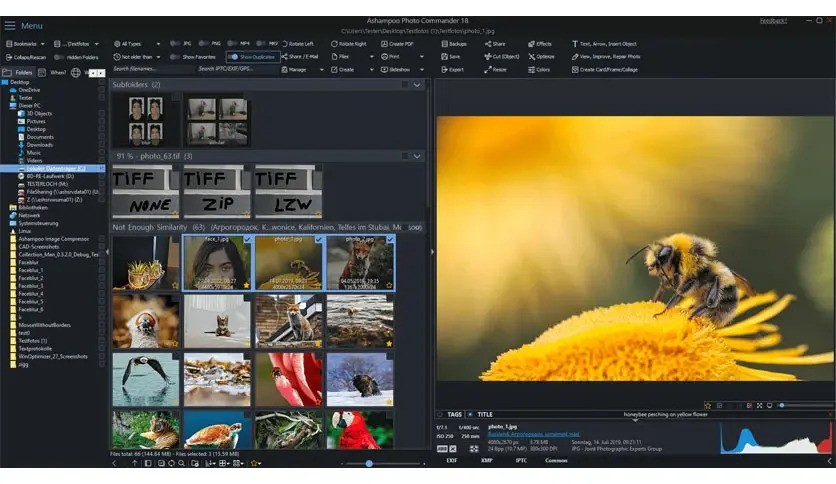Select Testfotos (1) folder in tree

point(33,341)
